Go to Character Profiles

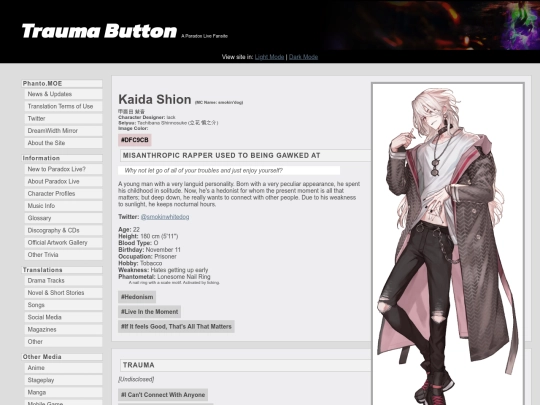[x=63, y=194]
